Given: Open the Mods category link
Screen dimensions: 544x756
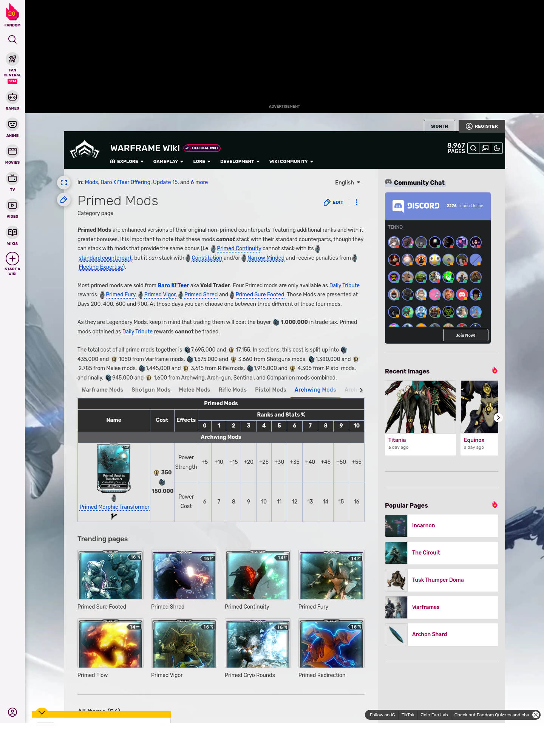Looking at the screenshot, I should coord(91,182).
